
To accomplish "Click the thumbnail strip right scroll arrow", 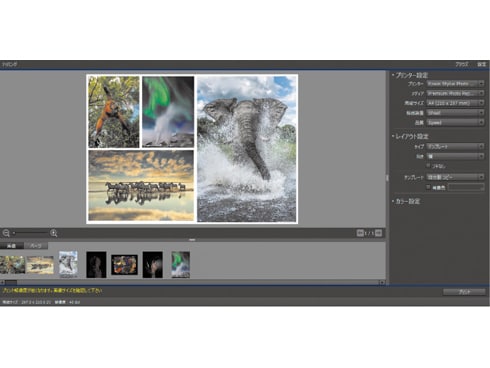I will pos(382,282).
